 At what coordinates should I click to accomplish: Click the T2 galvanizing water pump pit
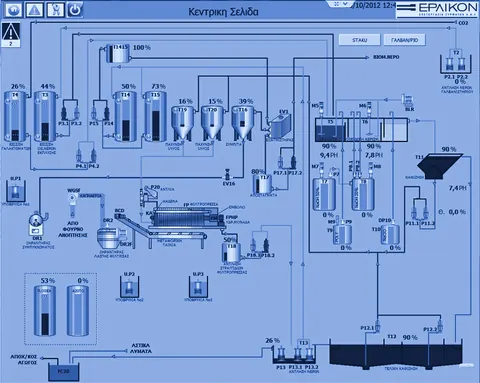click(456, 63)
